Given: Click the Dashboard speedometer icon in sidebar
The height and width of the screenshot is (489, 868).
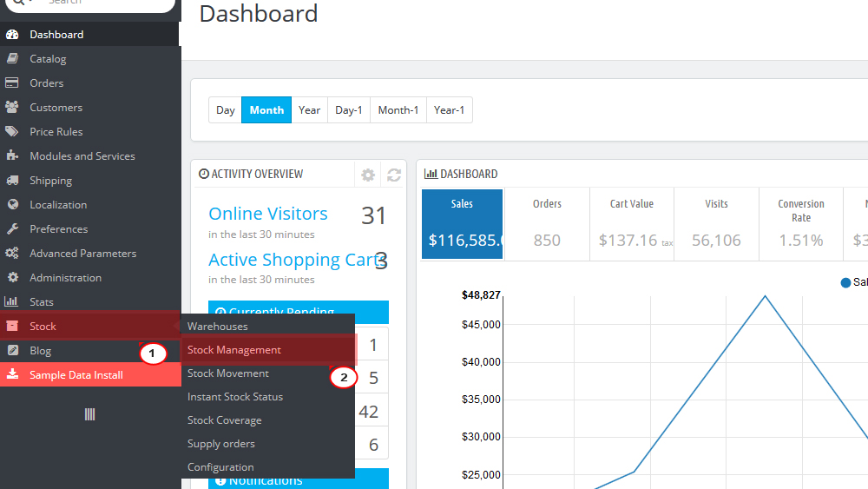Looking at the screenshot, I should [x=12, y=35].
